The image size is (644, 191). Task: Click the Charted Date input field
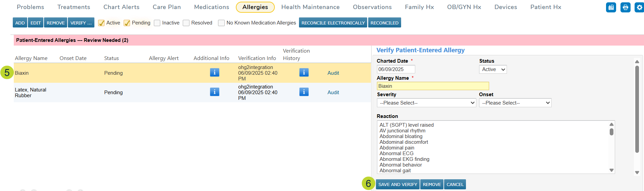396,69
